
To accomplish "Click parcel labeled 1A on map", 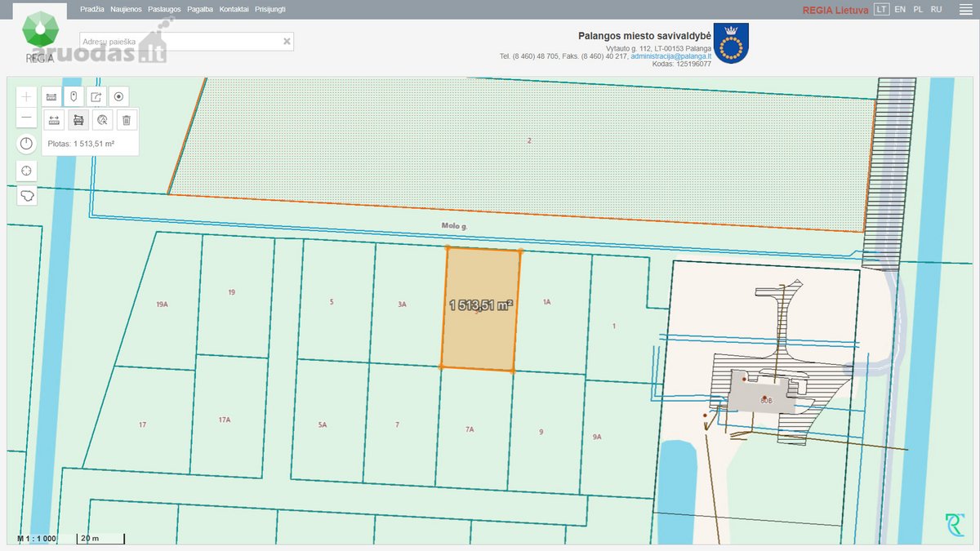I will point(547,302).
